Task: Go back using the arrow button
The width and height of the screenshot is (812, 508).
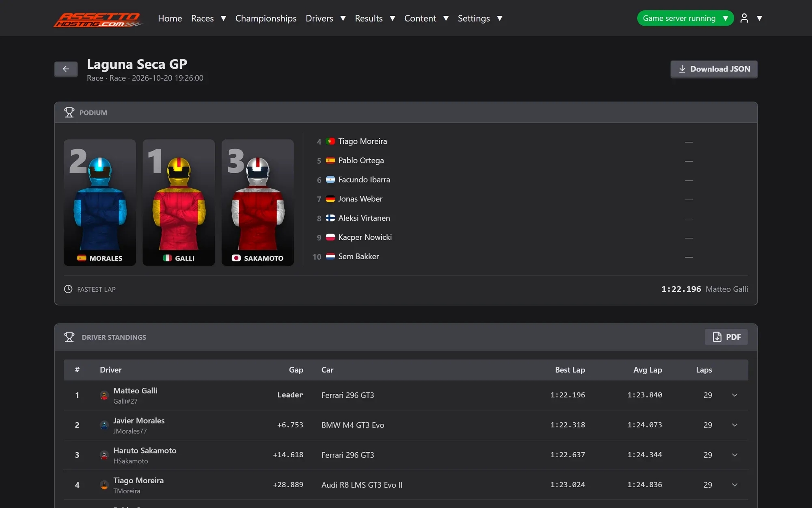Action: point(66,69)
